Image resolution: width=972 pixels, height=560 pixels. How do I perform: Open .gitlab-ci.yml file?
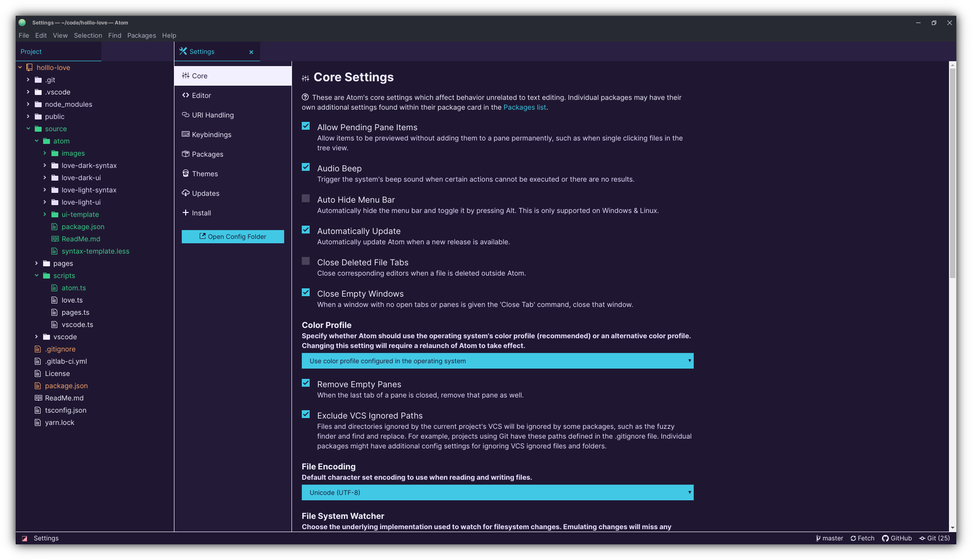66,361
